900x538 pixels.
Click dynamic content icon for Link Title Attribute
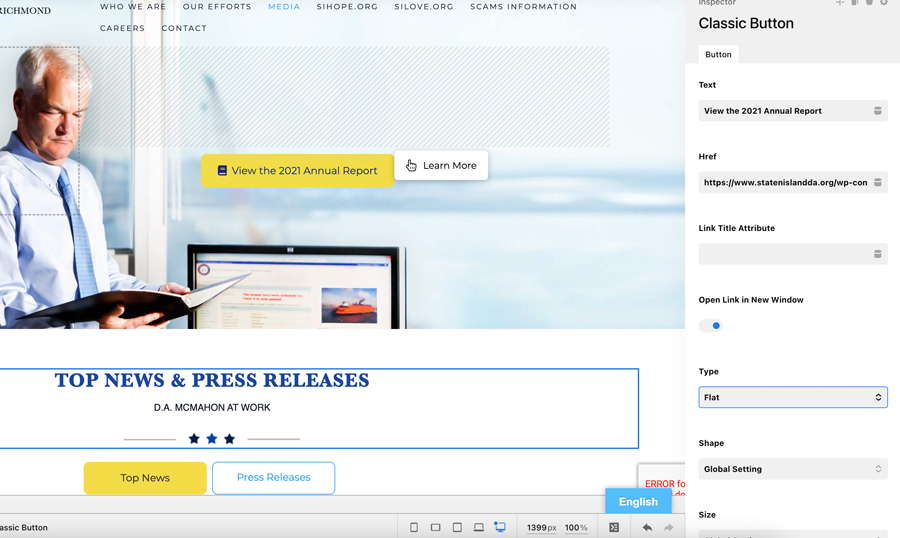point(878,254)
